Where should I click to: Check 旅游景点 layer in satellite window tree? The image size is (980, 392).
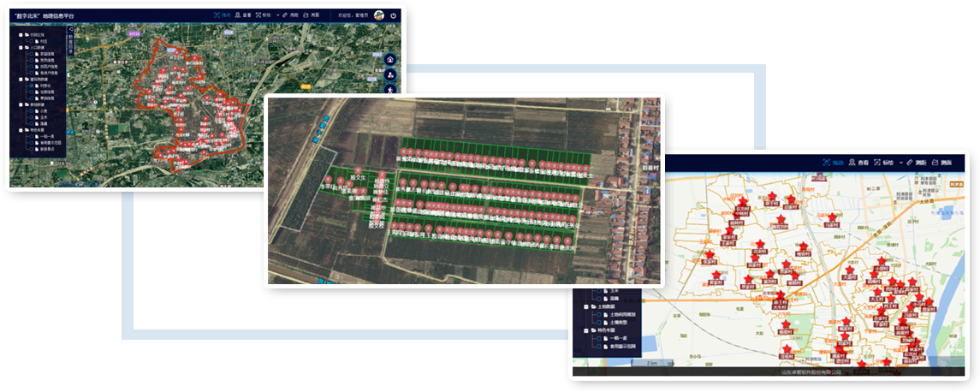tap(32, 150)
